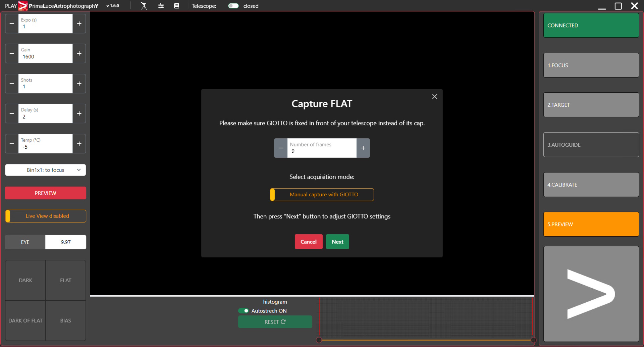
Task: Open the settings sliders icon
Action: coord(161,6)
